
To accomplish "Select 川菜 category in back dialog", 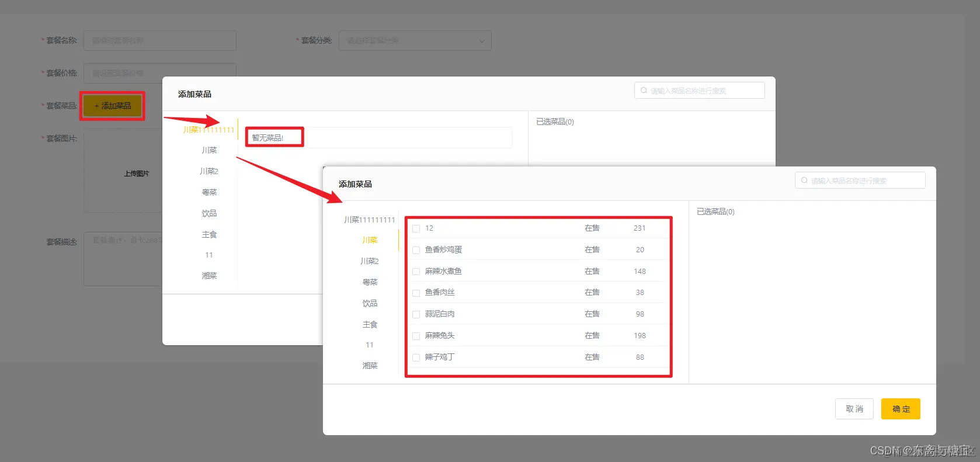I will (209, 150).
